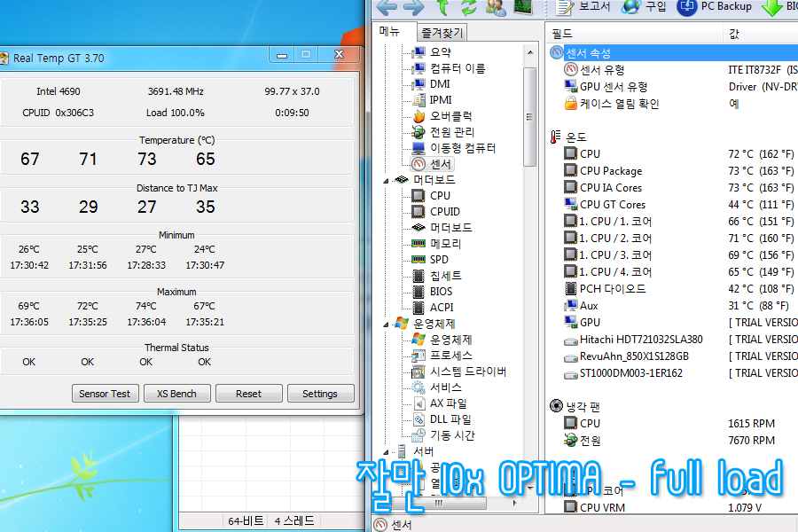
Task: Select 요약 in the menu tree
Action: (432, 52)
